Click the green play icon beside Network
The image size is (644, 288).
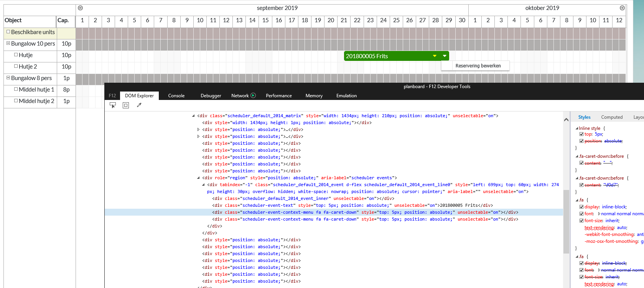click(253, 95)
